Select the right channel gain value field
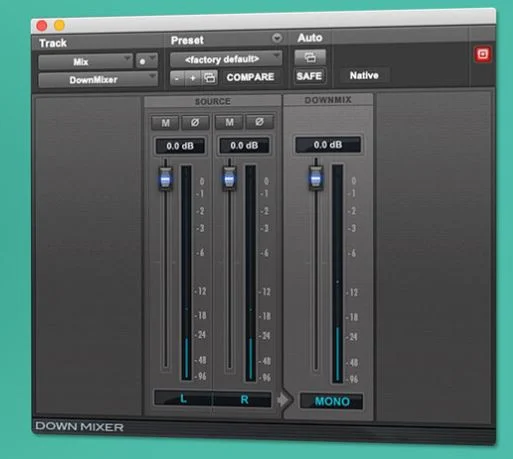Image resolution: width=513 pixels, height=459 pixels. pos(244,145)
